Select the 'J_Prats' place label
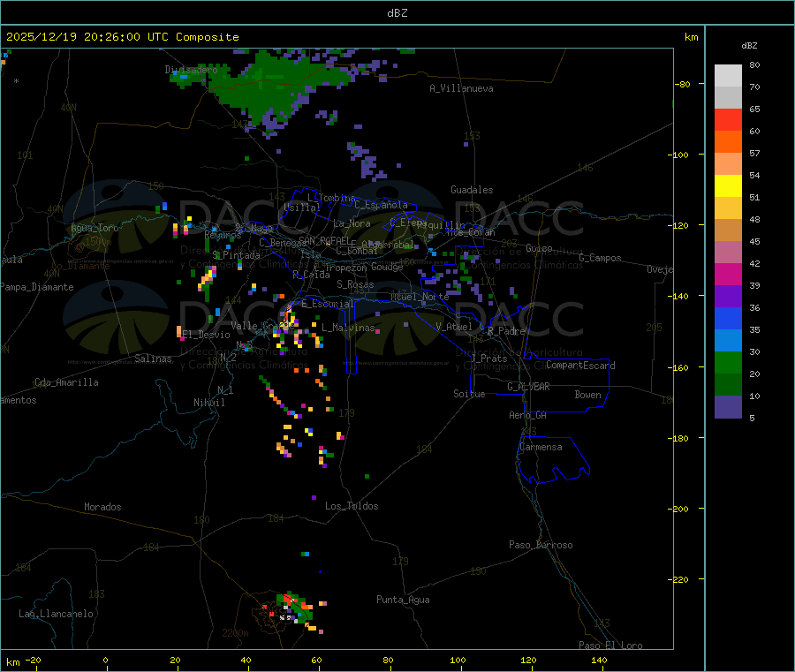The width and height of the screenshot is (795, 672). (x=488, y=359)
